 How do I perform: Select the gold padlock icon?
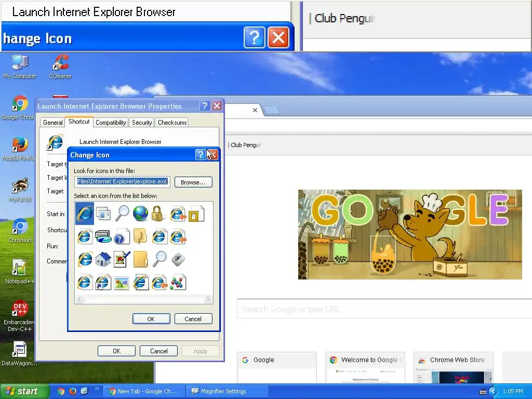pos(158,214)
